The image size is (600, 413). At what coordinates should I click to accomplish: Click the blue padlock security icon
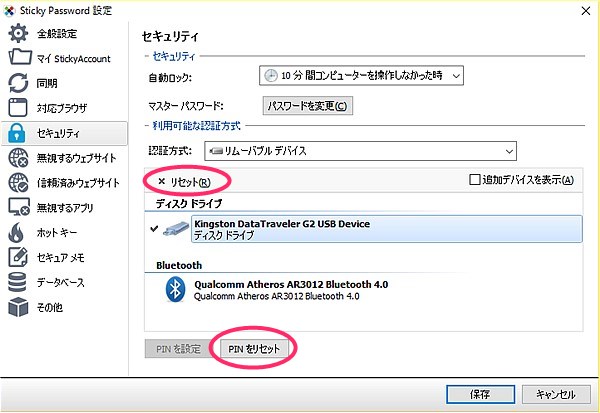(16, 133)
